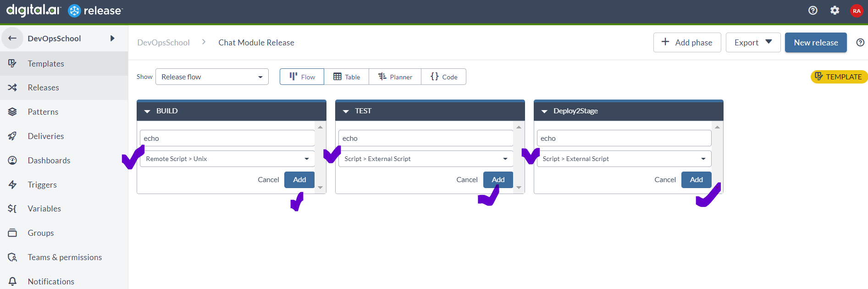Open Deliveries via its rocket icon

12,136
